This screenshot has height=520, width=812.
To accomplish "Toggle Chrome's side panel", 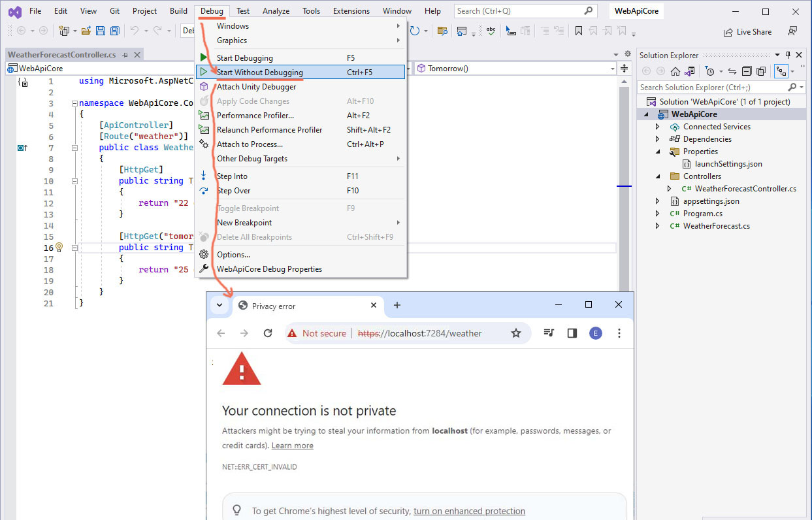I will tap(572, 333).
